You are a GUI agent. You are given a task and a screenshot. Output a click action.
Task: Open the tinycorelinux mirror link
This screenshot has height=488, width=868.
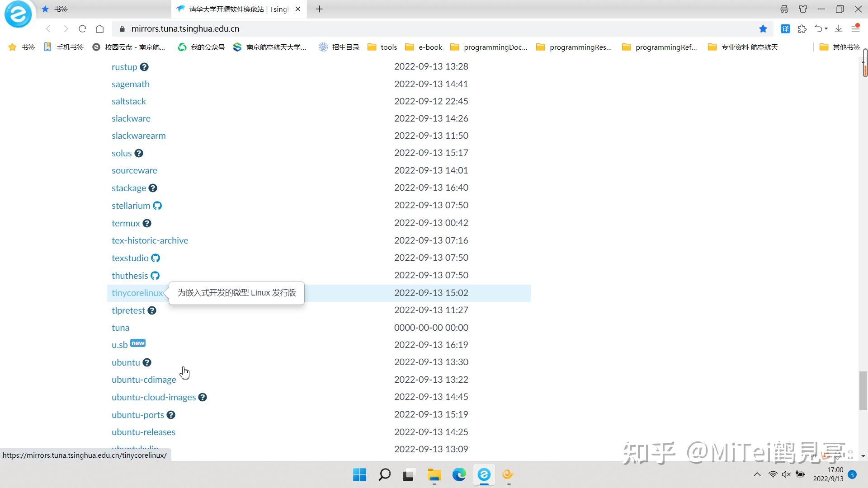click(137, 293)
